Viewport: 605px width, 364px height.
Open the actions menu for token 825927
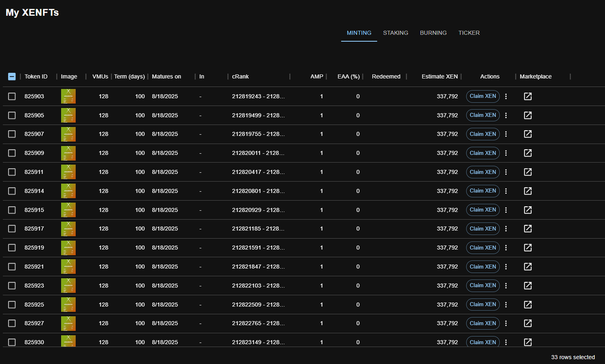506,323
